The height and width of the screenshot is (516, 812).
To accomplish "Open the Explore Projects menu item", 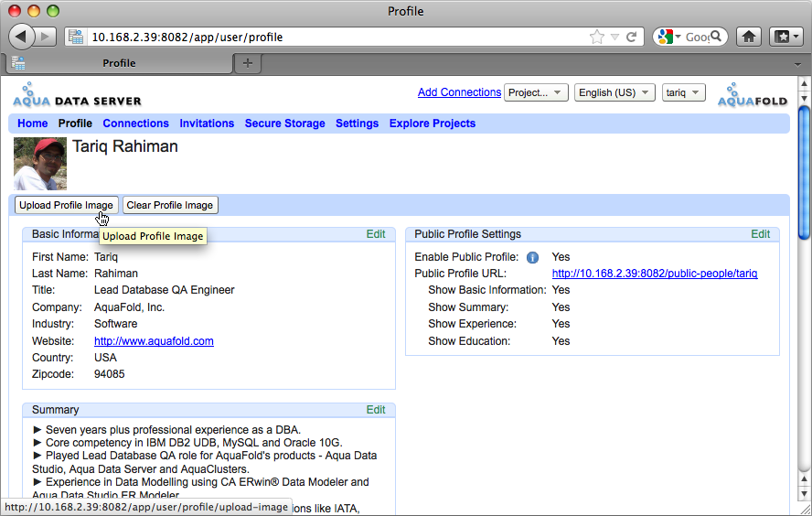I will [433, 124].
